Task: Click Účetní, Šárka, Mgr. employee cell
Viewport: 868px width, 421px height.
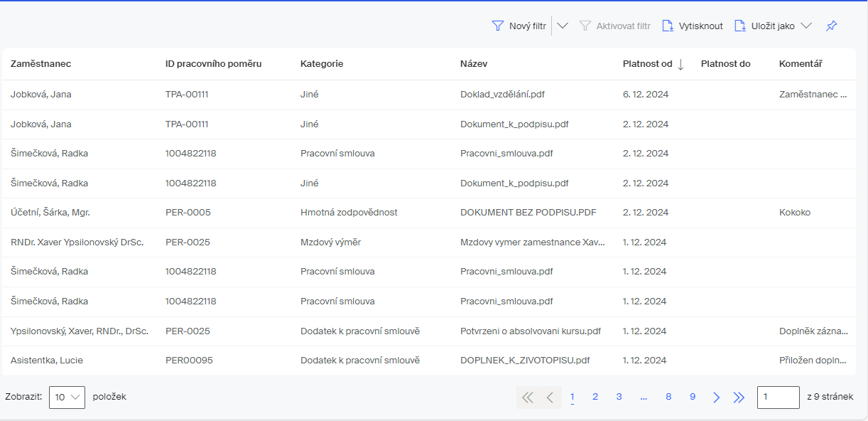Action: tap(50, 213)
